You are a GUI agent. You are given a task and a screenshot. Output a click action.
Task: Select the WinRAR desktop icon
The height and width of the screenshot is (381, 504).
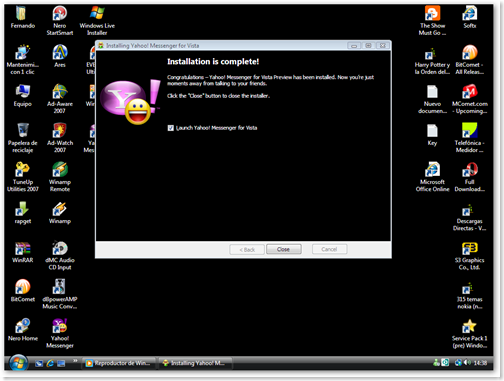click(22, 252)
